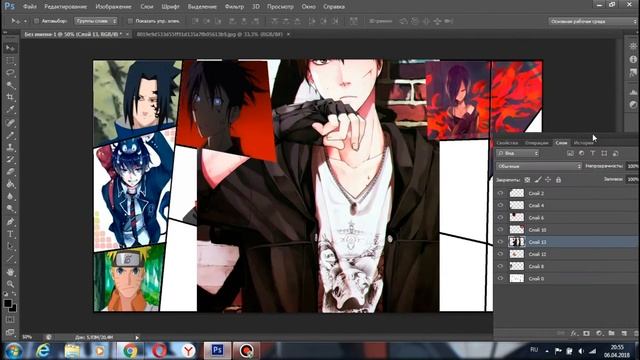
Task: Select the Pen tool
Action: (x=10, y=222)
